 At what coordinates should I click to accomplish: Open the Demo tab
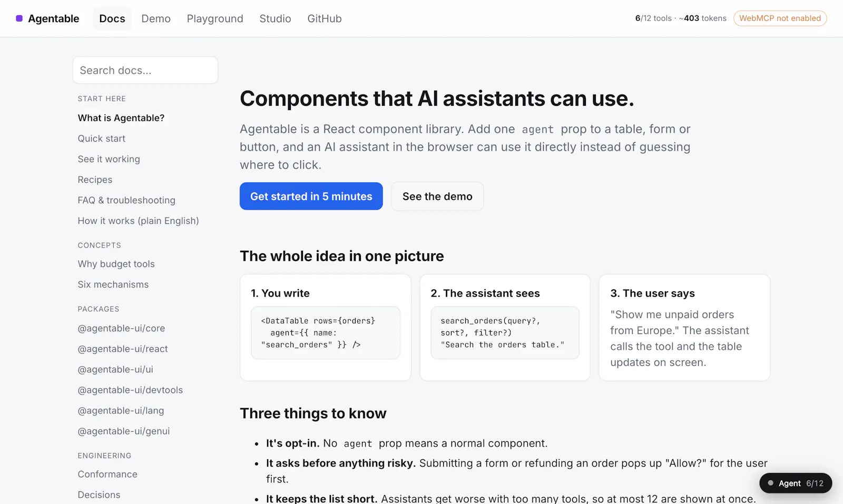(156, 18)
